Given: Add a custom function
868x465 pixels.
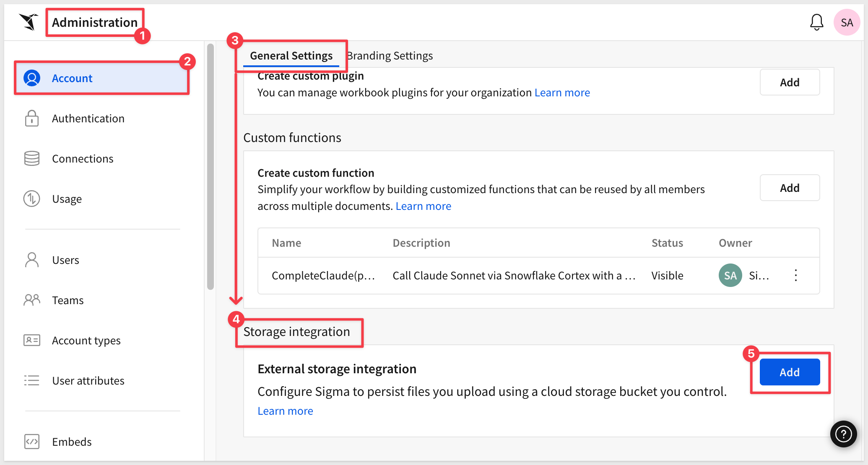Looking at the screenshot, I should 789,188.
